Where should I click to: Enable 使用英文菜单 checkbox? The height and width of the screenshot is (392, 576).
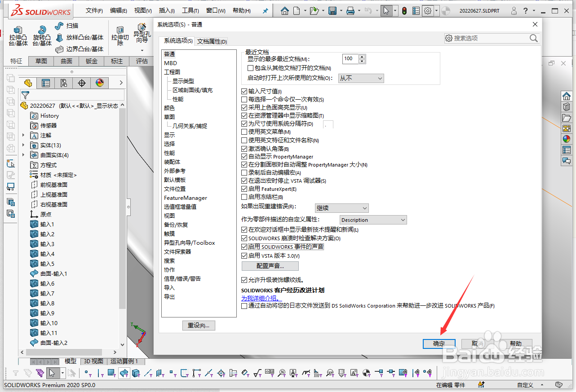244,132
